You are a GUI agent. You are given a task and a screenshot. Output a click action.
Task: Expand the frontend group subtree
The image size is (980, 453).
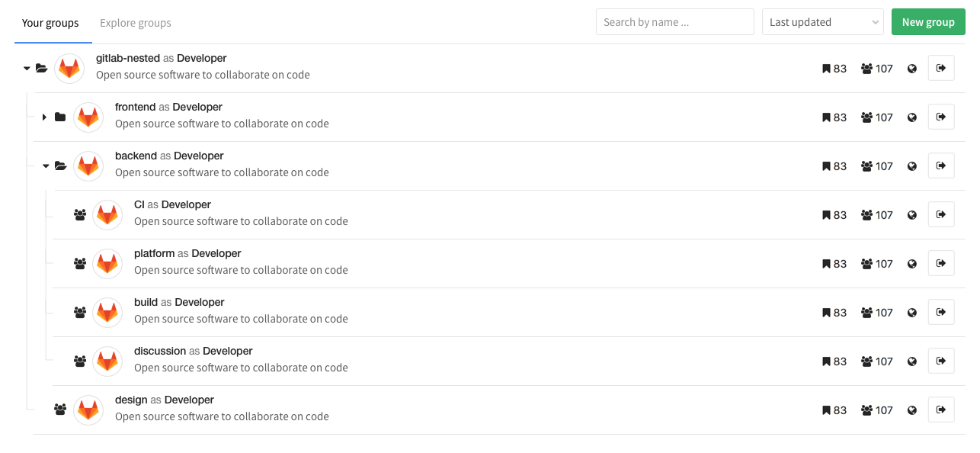pos(44,117)
